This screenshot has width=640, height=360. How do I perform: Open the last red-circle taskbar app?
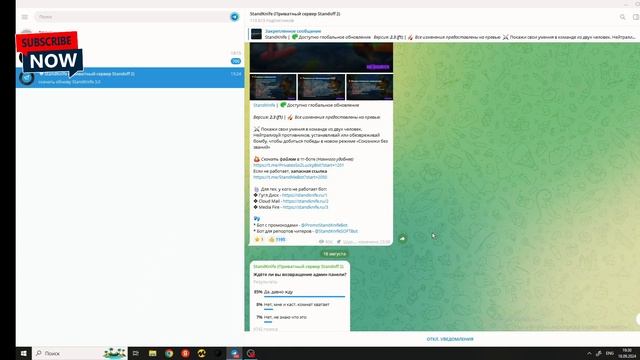(x=251, y=353)
